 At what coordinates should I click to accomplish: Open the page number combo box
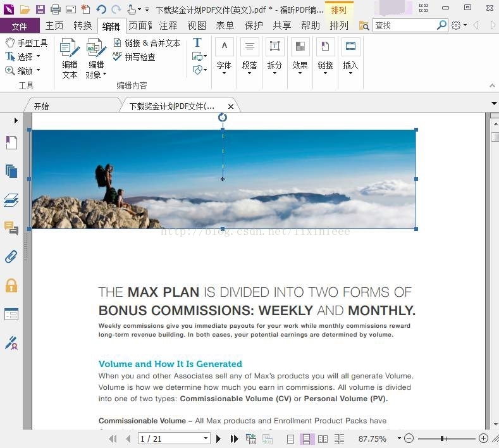(x=174, y=439)
